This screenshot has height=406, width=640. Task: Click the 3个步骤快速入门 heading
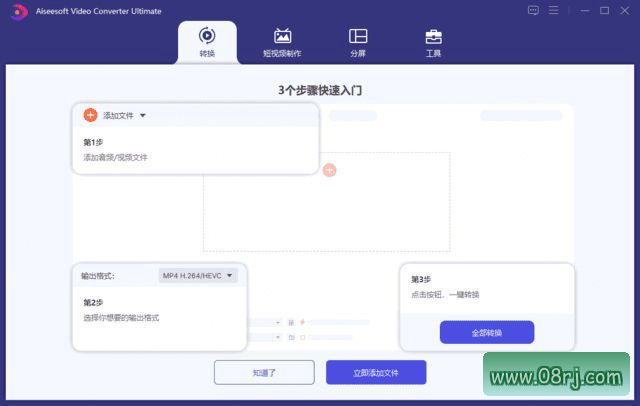pyautogui.click(x=320, y=90)
